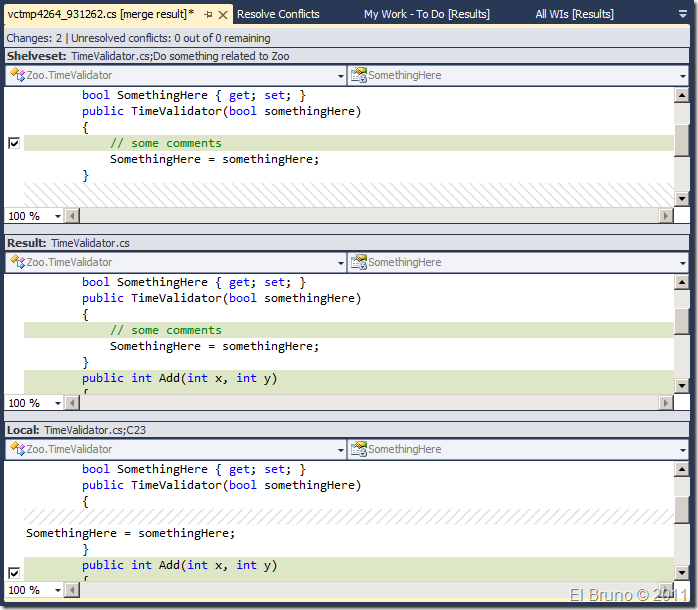Open the Local pane 100 % zoom dropdown
The width and height of the screenshot is (698, 610).
(x=57, y=590)
